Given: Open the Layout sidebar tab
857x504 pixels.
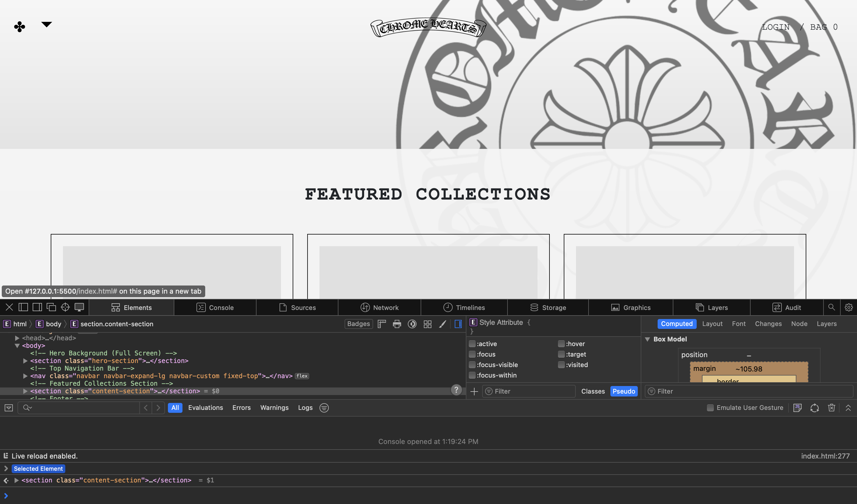Looking at the screenshot, I should pos(712,324).
